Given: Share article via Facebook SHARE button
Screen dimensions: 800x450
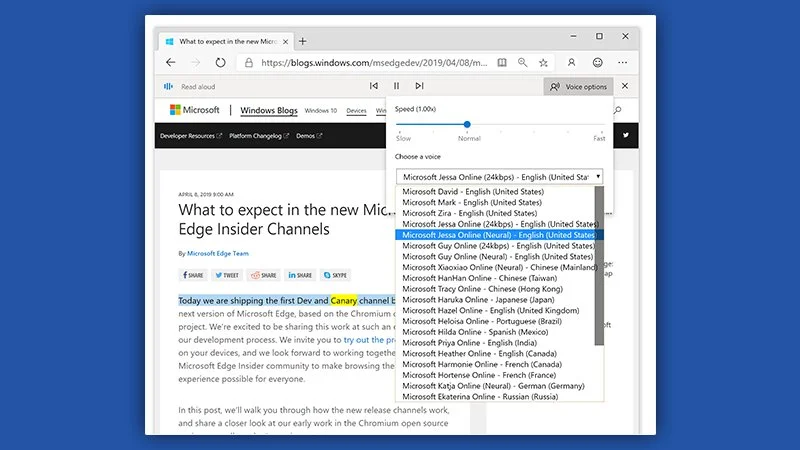Looking at the screenshot, I should click(x=193, y=275).
